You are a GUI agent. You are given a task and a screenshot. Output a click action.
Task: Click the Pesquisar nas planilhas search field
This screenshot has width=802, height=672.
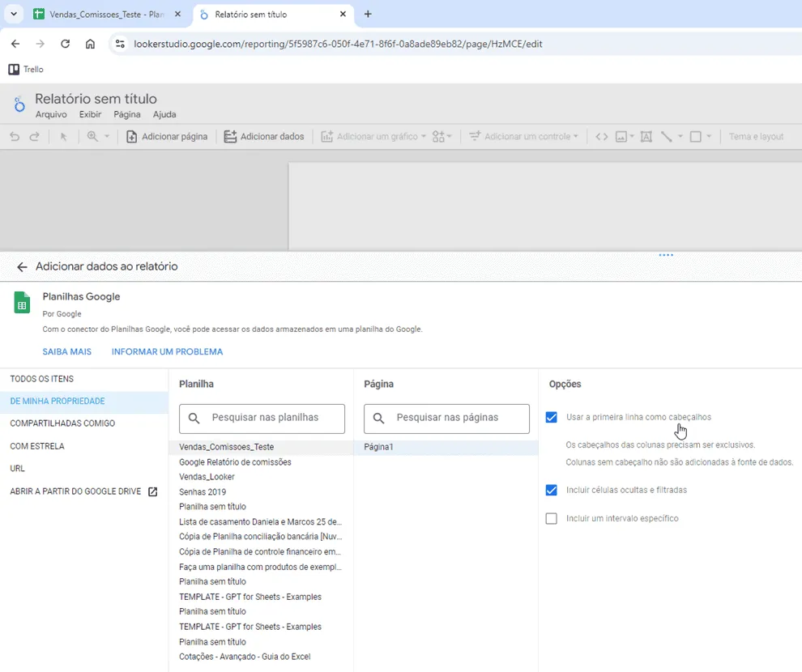[262, 419]
